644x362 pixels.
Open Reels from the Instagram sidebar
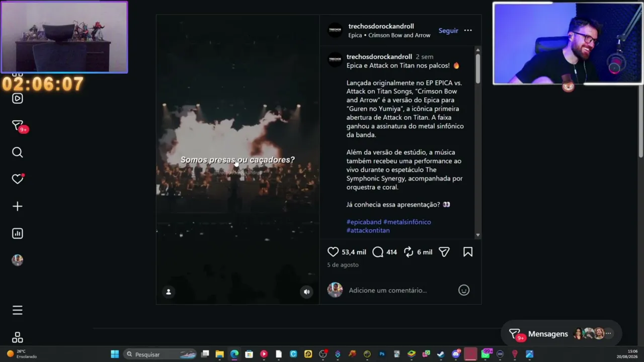18,99
